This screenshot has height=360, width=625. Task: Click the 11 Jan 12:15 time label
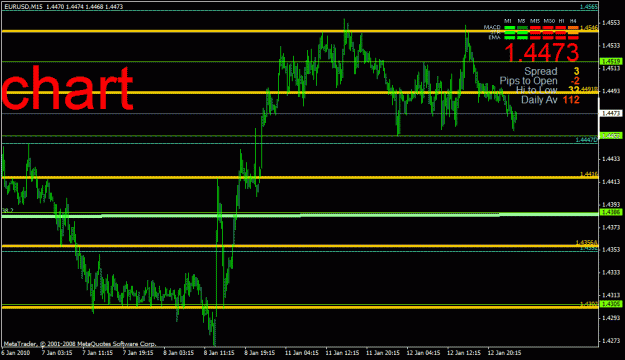pyautogui.click(x=342, y=353)
